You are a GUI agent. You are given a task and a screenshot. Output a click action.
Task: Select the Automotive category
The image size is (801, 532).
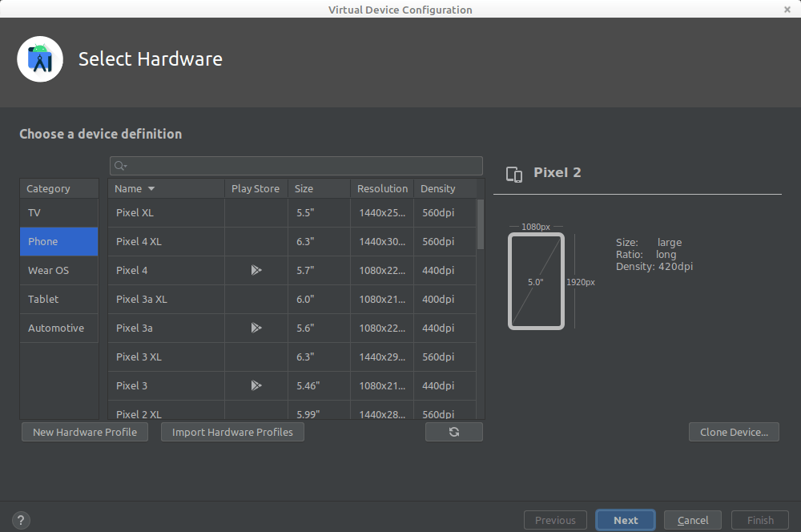59,328
